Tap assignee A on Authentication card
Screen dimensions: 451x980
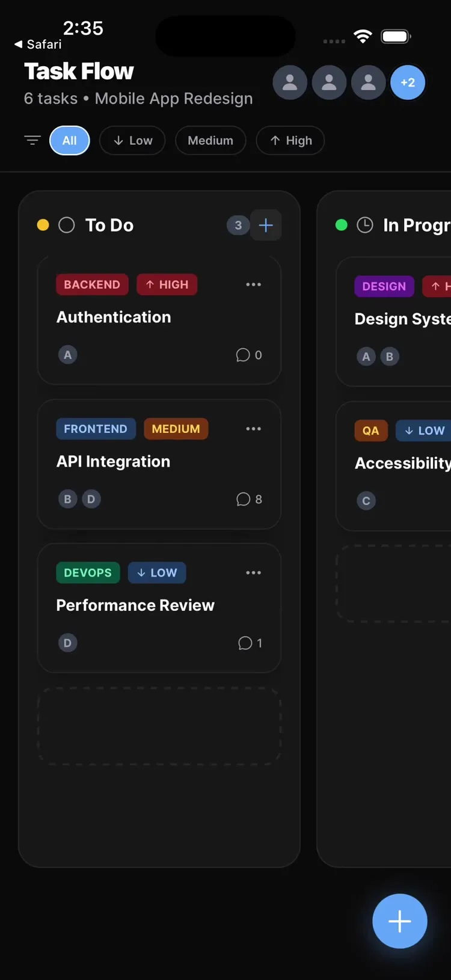coord(67,355)
